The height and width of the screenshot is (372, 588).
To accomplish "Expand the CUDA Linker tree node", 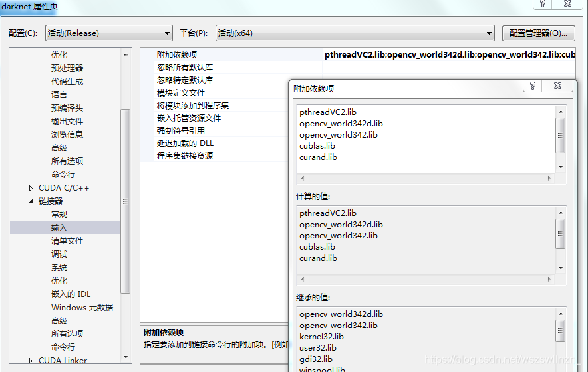I will pyautogui.click(x=31, y=361).
